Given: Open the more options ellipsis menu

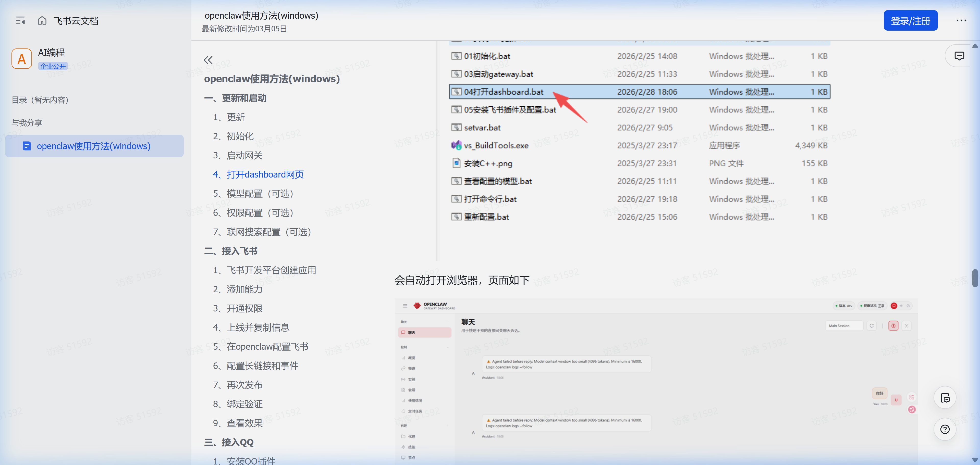Looking at the screenshot, I should (961, 21).
